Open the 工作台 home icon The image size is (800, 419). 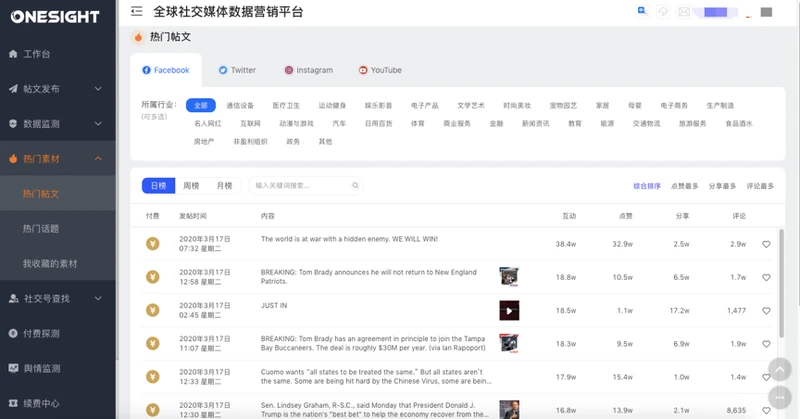point(13,54)
